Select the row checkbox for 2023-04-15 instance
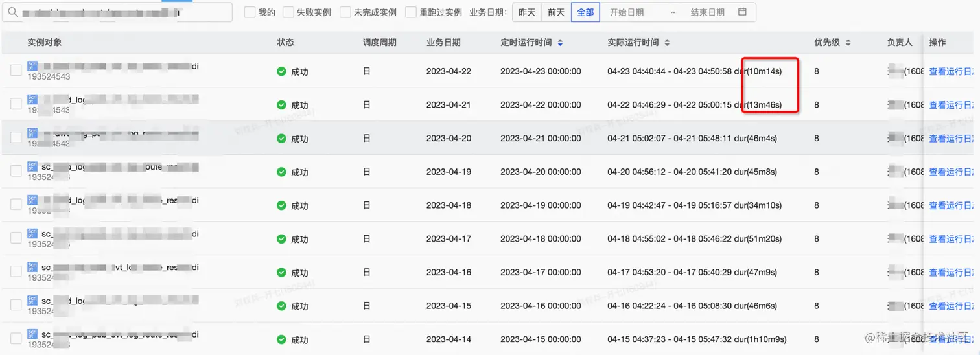Viewport: 980px width, 355px height. coord(16,305)
